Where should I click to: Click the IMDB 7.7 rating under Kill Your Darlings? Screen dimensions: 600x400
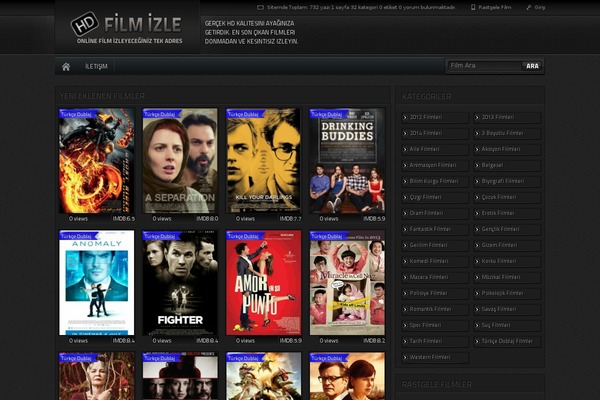click(x=290, y=219)
